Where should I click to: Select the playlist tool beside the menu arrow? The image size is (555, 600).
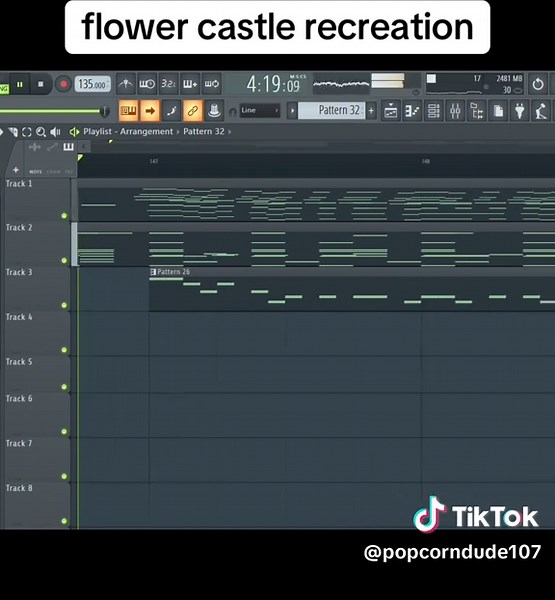tap(13, 132)
